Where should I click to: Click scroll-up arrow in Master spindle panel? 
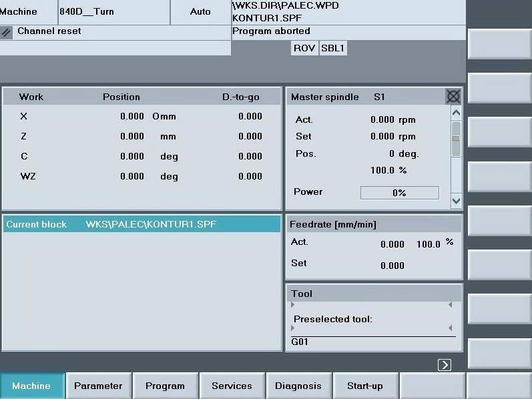pyautogui.click(x=457, y=113)
